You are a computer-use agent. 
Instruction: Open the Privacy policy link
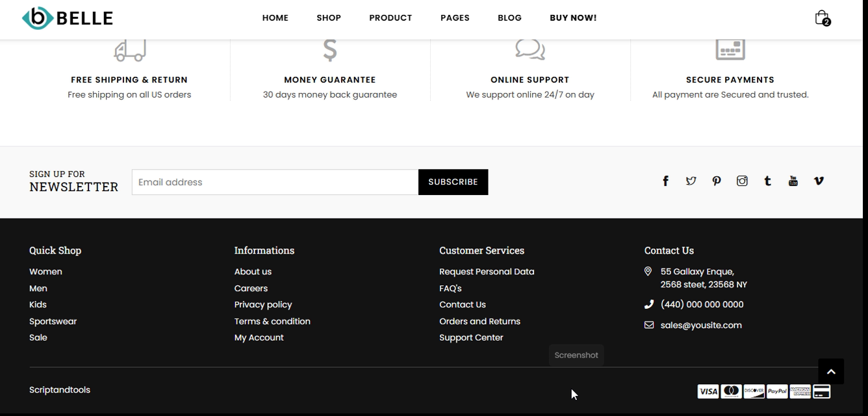tap(263, 305)
